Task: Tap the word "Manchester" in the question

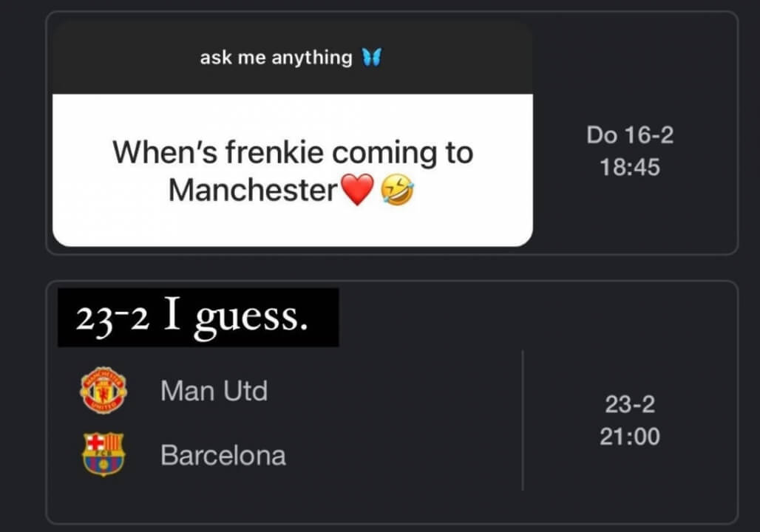Action: point(254,191)
